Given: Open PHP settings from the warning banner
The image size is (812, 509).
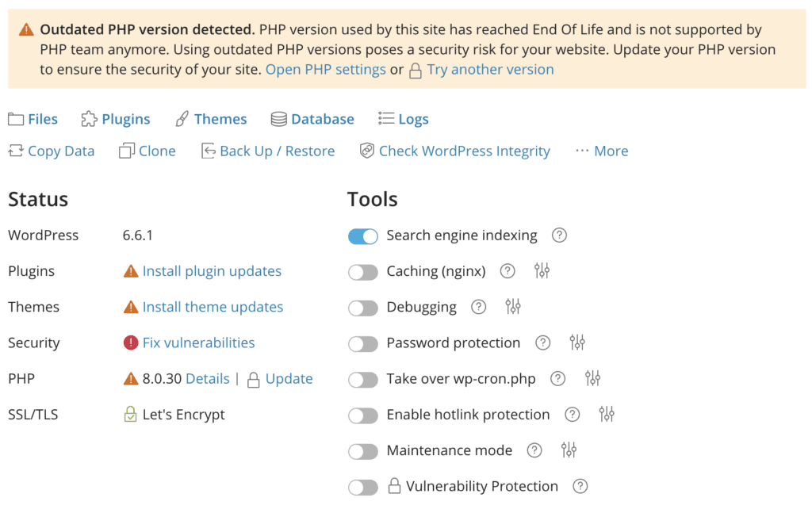Looking at the screenshot, I should [x=325, y=69].
